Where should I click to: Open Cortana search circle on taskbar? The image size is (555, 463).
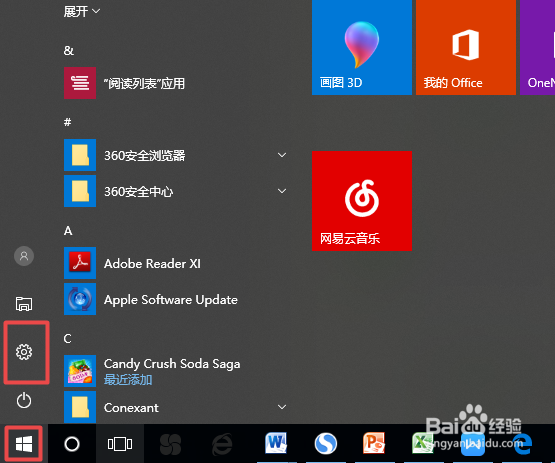[72, 444]
